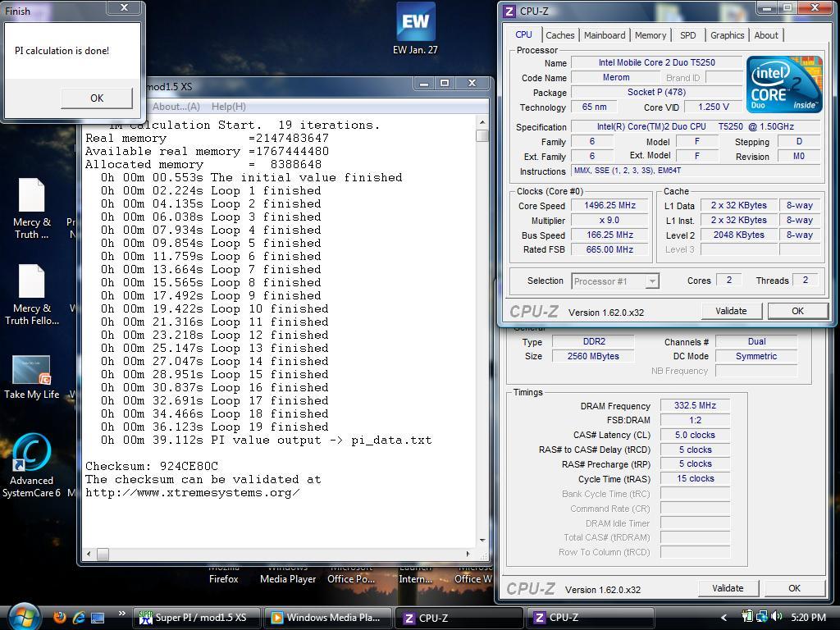
Task: Select the Take My Life presentation icon
Action: tap(32, 377)
